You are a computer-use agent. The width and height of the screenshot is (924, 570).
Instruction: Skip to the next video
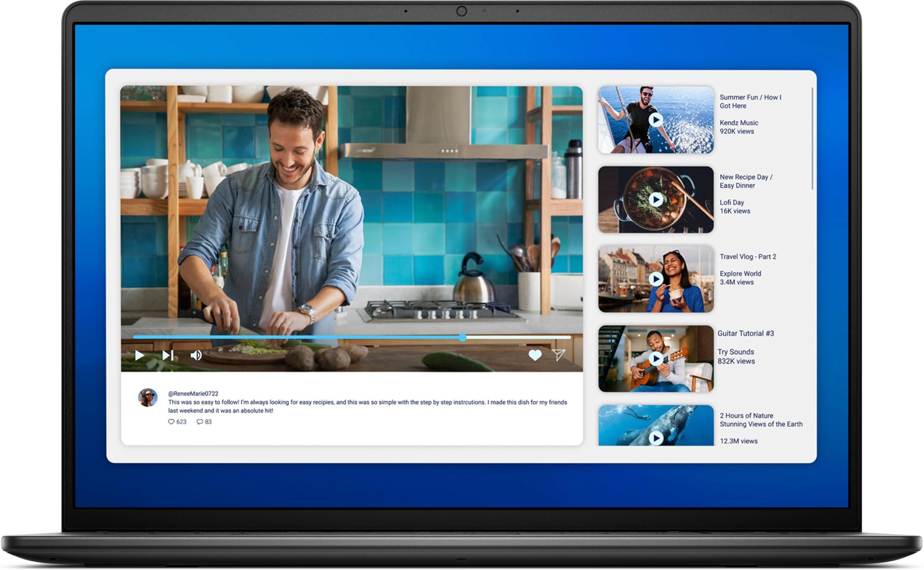[x=169, y=355]
